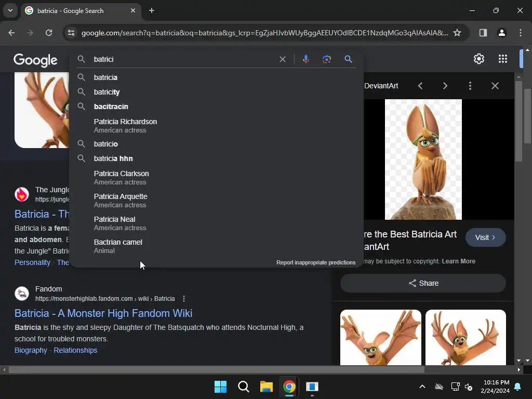This screenshot has width=532, height=399.
Task: Open Relationships sitelink
Action: 75,350
